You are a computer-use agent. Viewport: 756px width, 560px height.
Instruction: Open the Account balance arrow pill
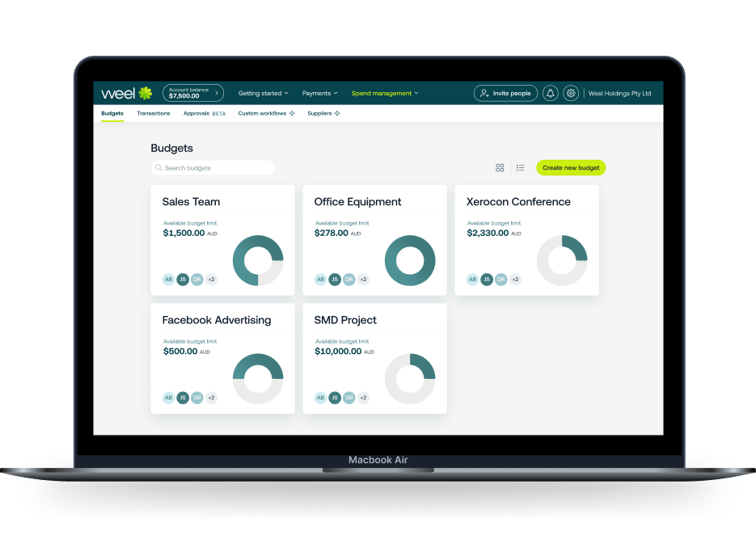tap(193, 93)
